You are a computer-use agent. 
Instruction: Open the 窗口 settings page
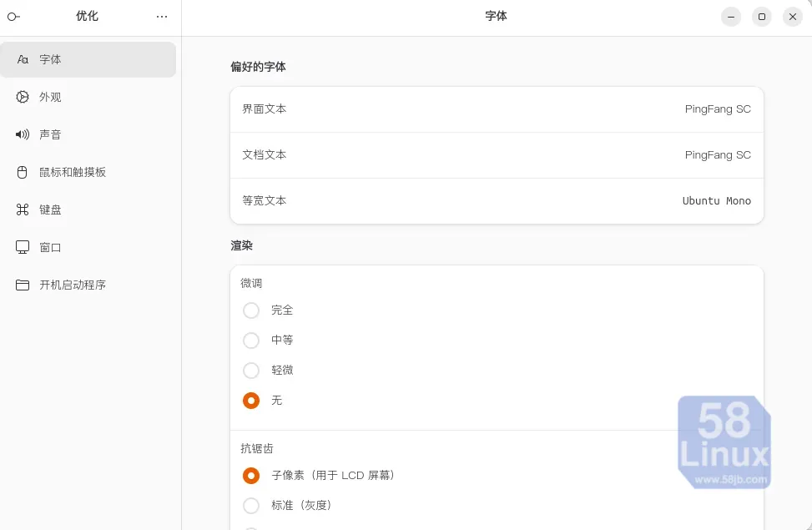pos(88,247)
